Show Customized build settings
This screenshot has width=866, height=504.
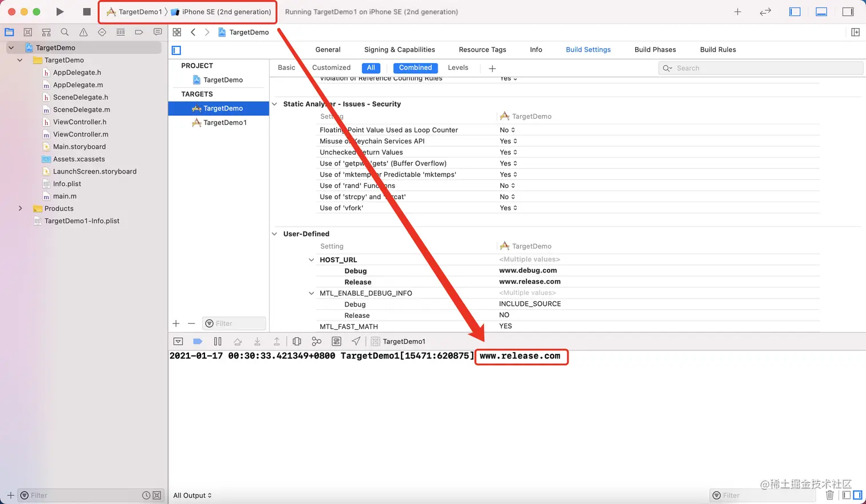click(x=331, y=68)
